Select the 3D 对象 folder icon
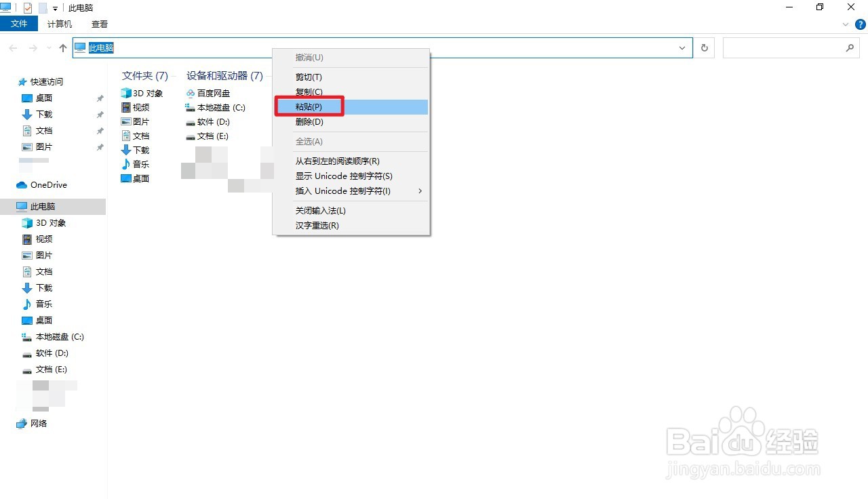Viewport: 868px width, 499px height. (125, 93)
